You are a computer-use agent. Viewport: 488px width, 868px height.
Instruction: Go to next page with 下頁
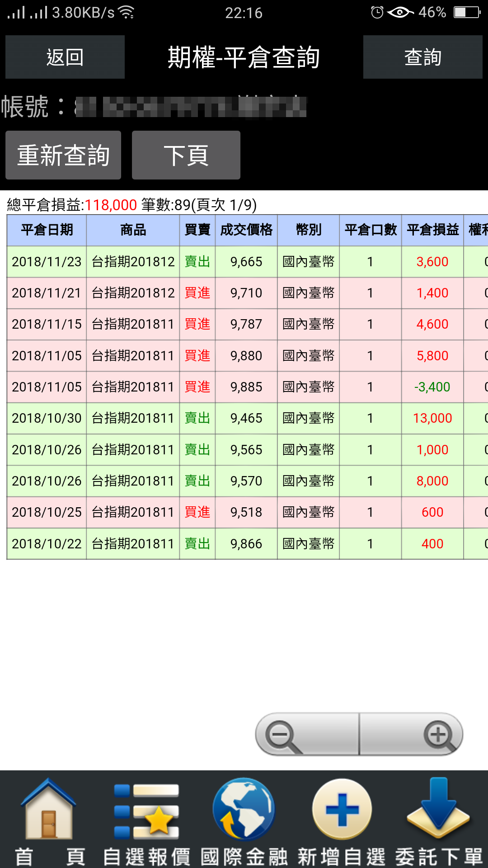click(186, 155)
